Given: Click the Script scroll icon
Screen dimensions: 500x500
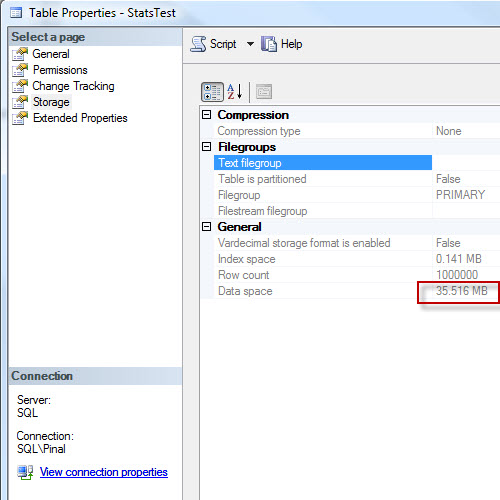Looking at the screenshot, I should pos(198,44).
